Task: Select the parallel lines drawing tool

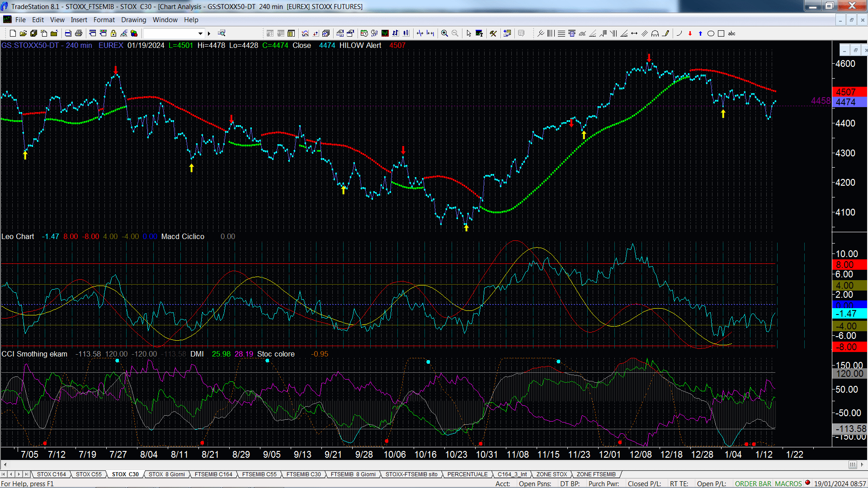Action: [x=645, y=33]
